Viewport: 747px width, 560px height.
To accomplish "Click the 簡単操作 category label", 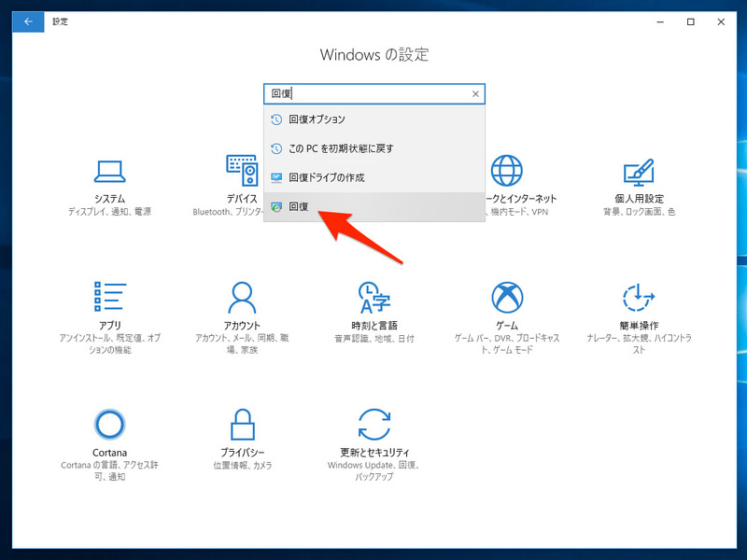I will pyautogui.click(x=639, y=325).
